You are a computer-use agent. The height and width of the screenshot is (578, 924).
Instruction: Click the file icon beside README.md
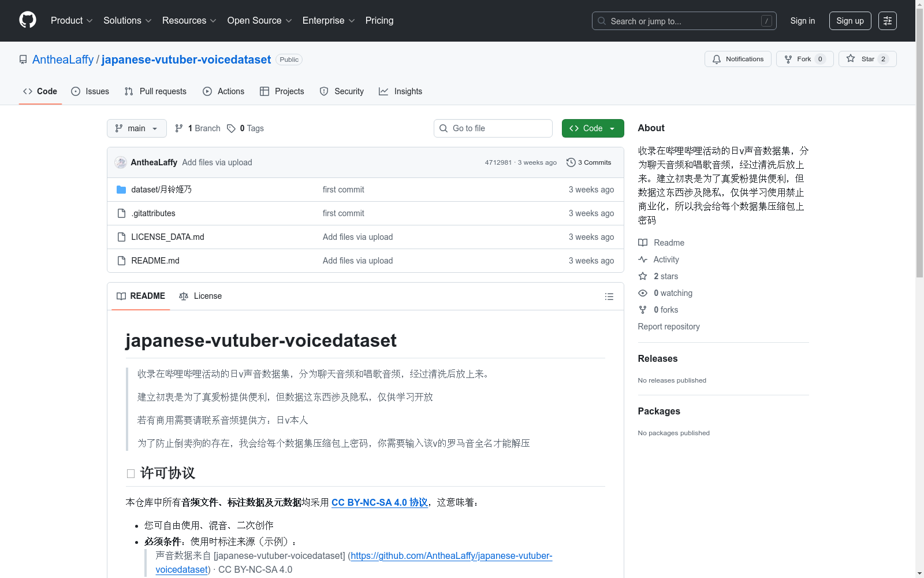click(121, 261)
